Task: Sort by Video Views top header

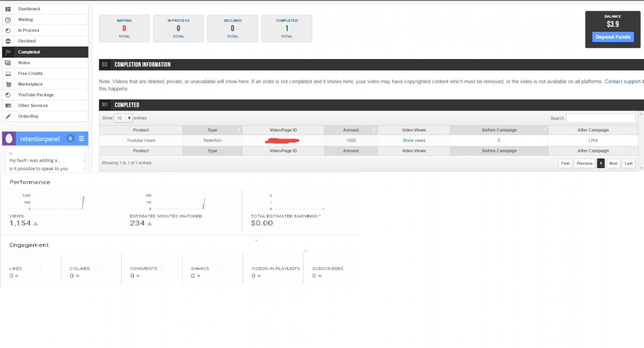Action: (414, 130)
